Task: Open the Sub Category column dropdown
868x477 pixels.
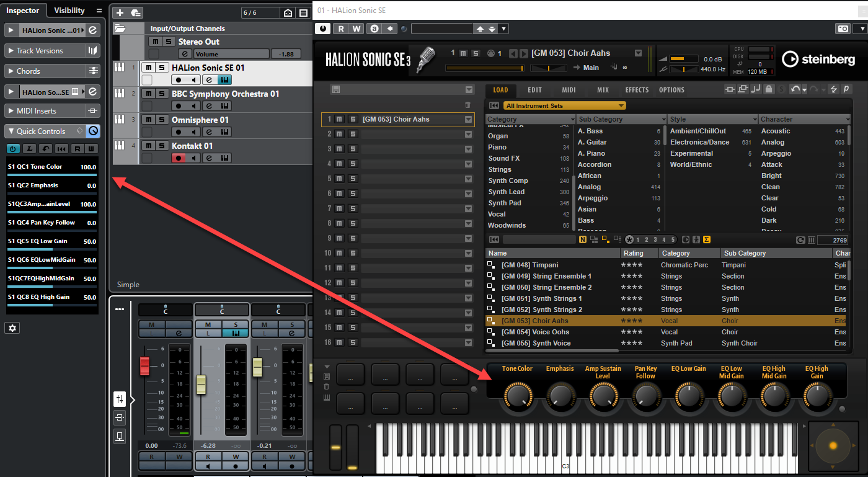Action: 663,119
